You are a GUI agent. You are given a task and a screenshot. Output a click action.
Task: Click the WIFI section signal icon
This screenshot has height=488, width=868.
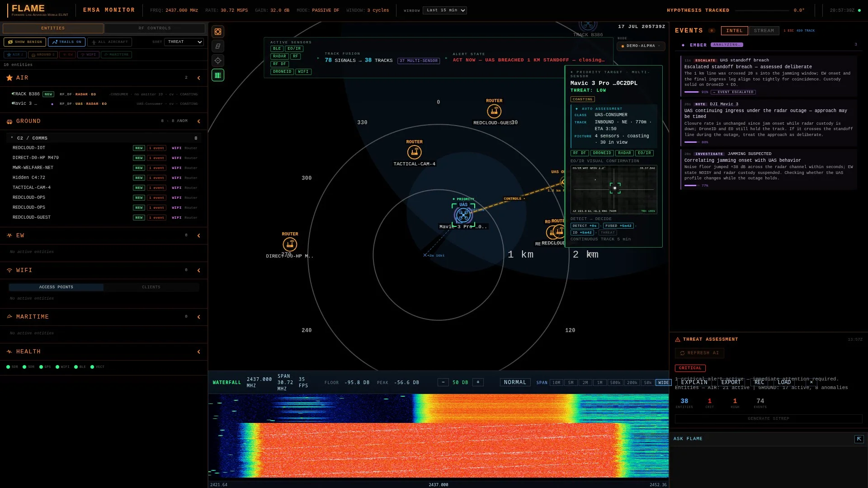9,270
